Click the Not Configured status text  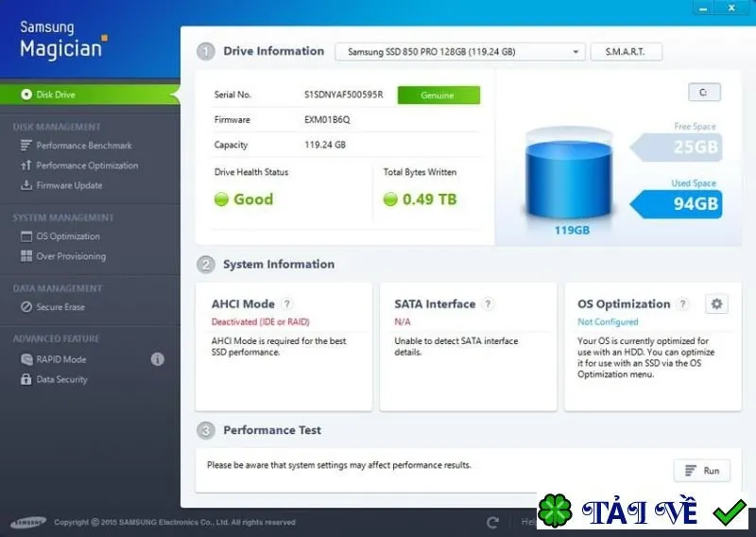(x=608, y=321)
